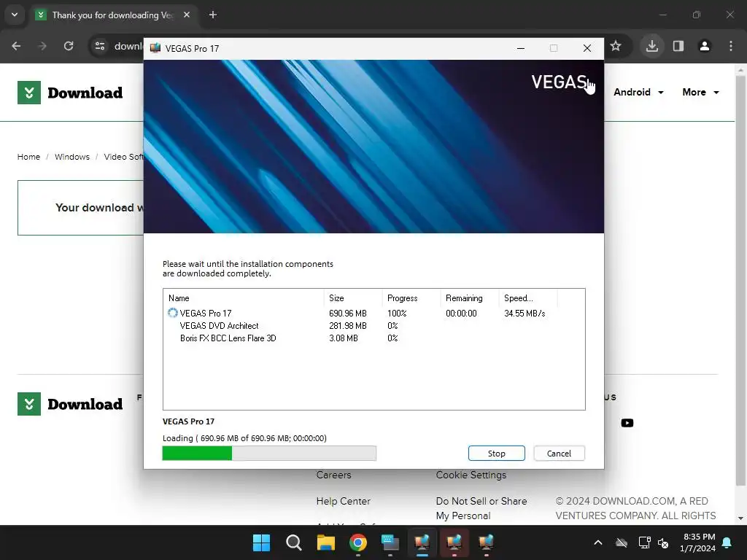Open the Cookie Settings footer link

(x=471, y=475)
